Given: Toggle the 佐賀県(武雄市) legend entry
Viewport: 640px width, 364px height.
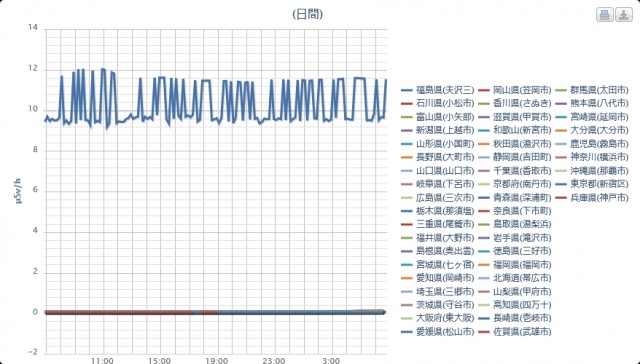Looking at the screenshot, I should (x=515, y=332).
